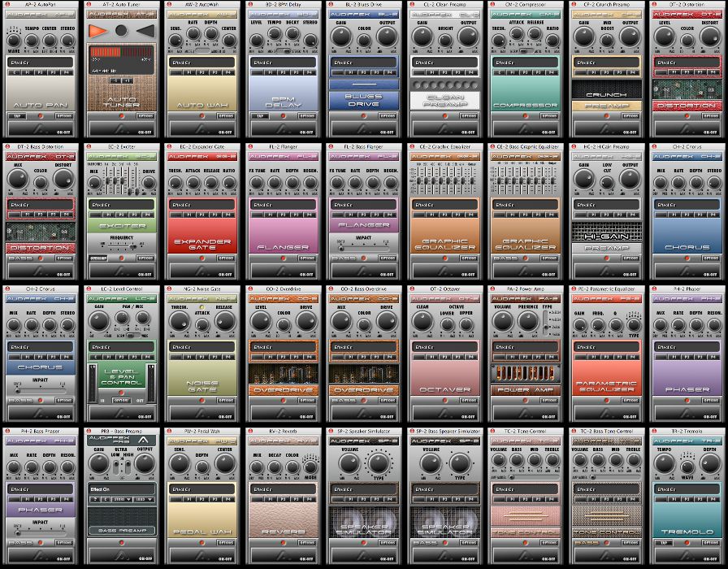Toggle ON-OFF footswitch on RV-2 Reverb
This screenshot has width=728, height=569.
[x=284, y=555]
